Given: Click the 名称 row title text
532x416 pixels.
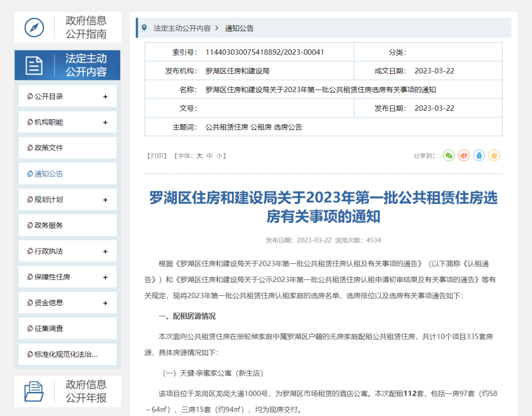Looking at the screenshot, I should [x=320, y=90].
